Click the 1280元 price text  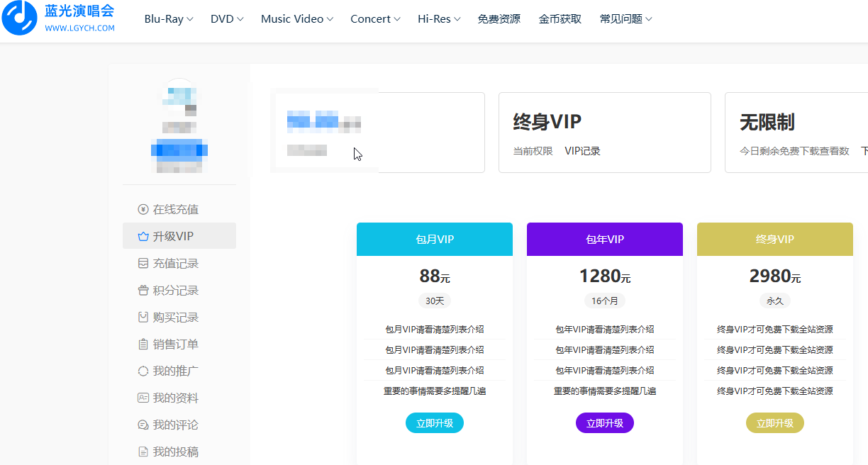point(605,276)
